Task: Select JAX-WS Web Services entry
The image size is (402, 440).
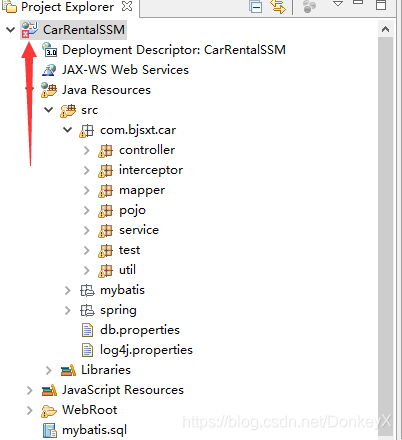Action: click(125, 70)
